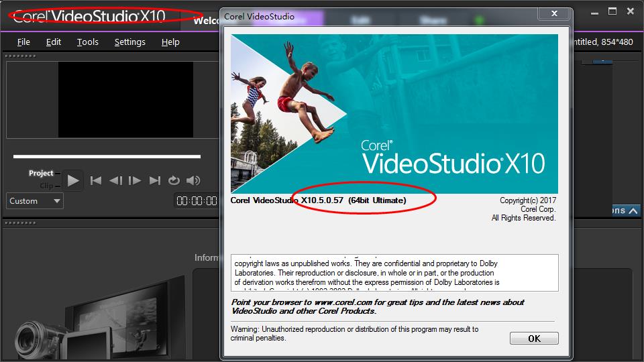Screen dimensions: 644x362
Task: Step to the previous frame
Action: (x=115, y=180)
